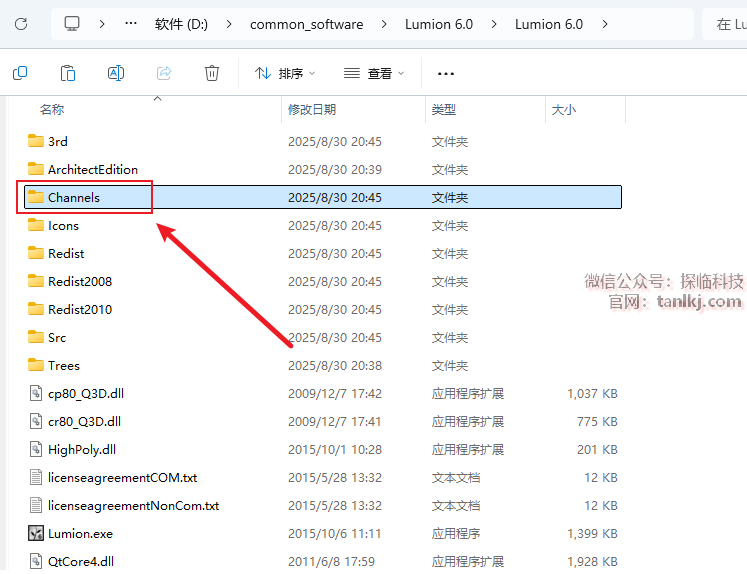The image size is (747, 574).
Task: Click the Redist2010 folder icon
Action: 36,309
